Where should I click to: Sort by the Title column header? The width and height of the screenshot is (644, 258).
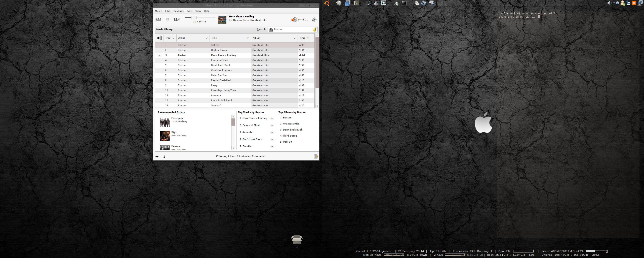[x=230, y=38]
